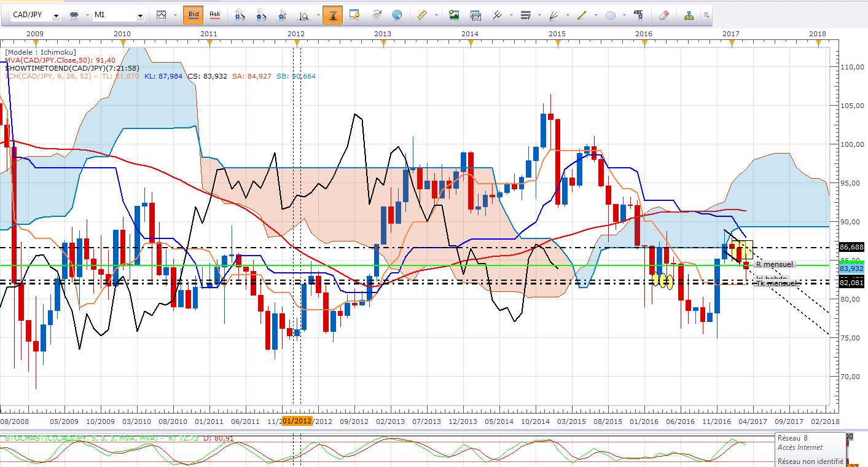Toggle the Bid price button

pos(194,14)
